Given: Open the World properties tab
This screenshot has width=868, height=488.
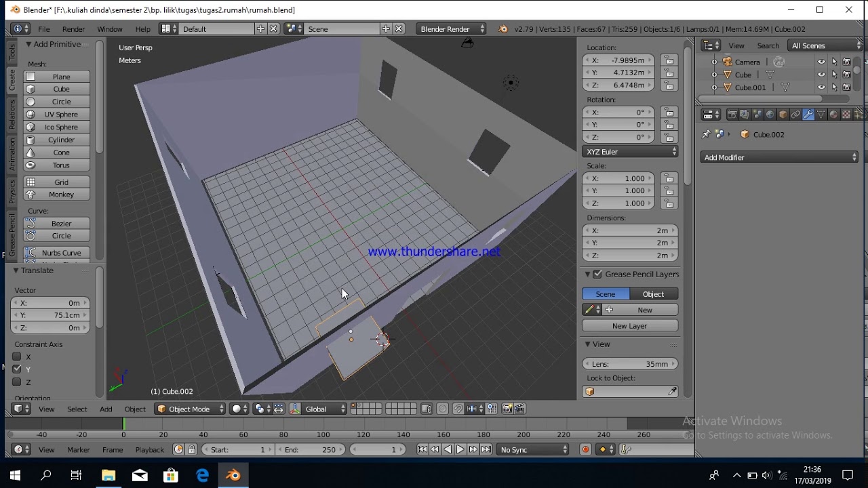Looking at the screenshot, I should click(770, 115).
